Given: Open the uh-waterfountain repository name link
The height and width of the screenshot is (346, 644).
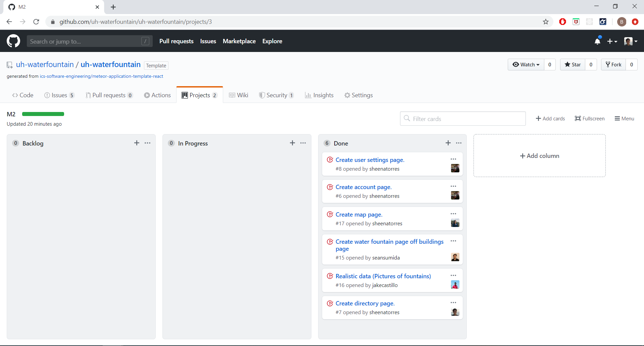Looking at the screenshot, I should click(110, 64).
